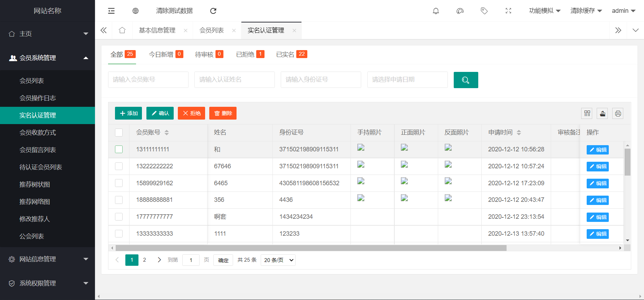The width and height of the screenshot is (644, 300).
Task: Click the horizontal table scrollbar
Action: (311, 248)
